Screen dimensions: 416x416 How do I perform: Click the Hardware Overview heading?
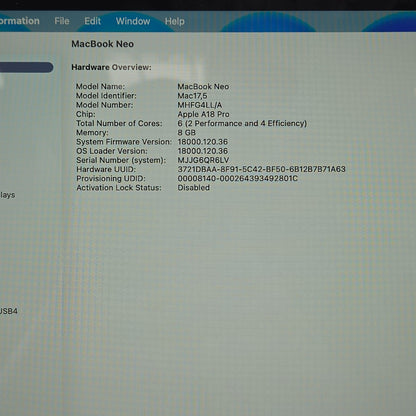point(111,67)
